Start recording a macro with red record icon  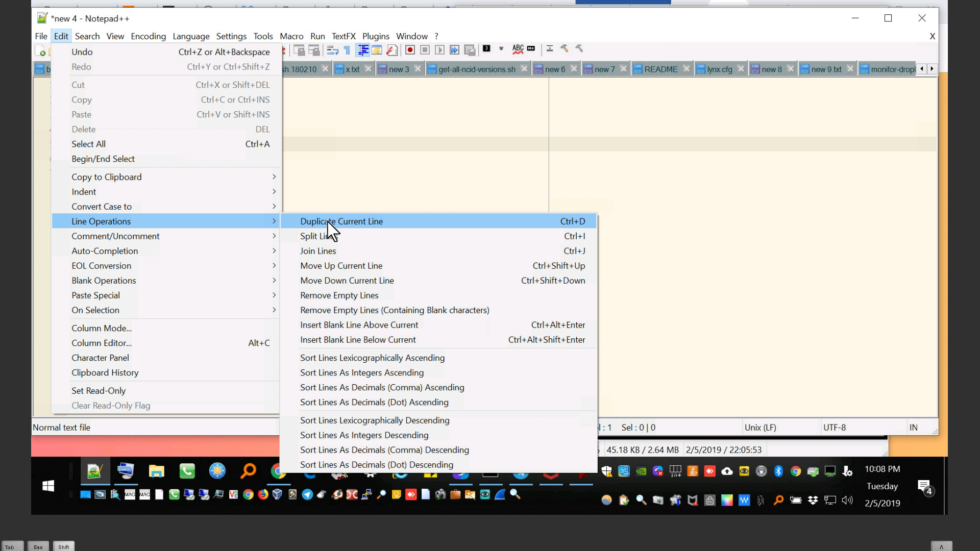point(410,49)
